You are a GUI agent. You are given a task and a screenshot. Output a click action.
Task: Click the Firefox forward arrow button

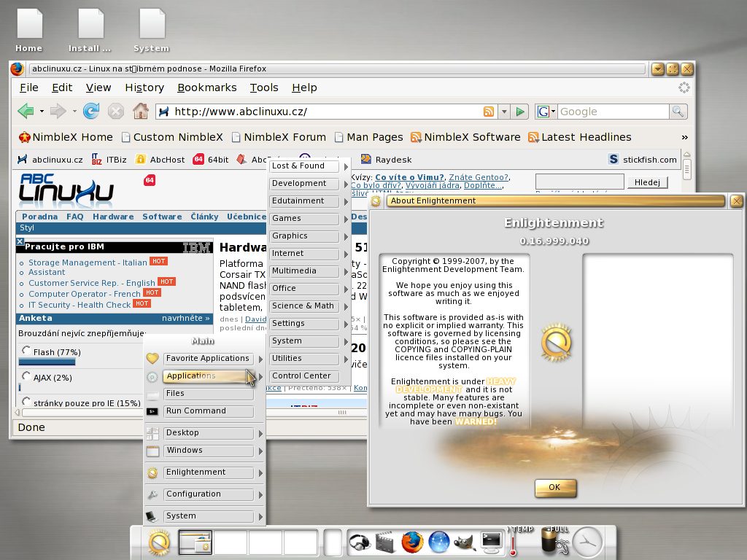click(x=58, y=112)
